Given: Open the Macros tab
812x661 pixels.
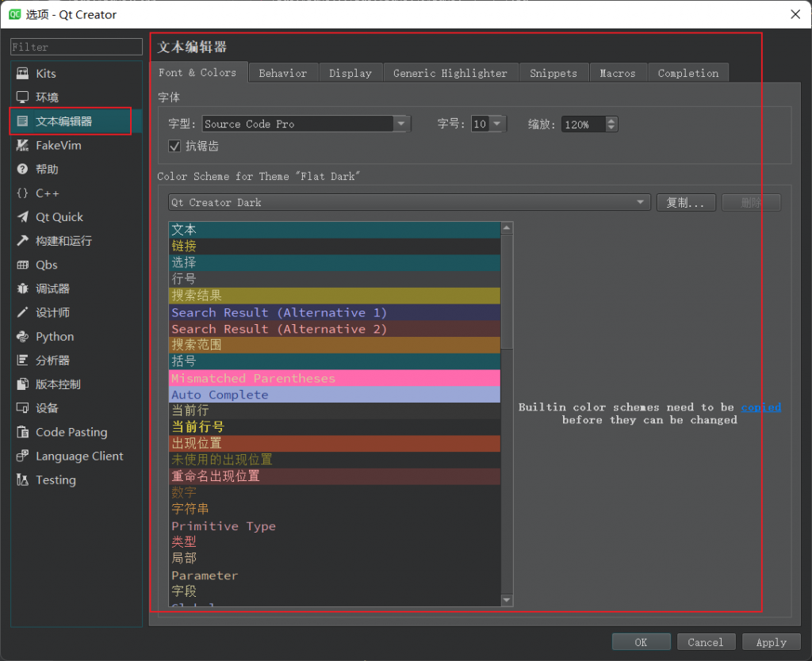Looking at the screenshot, I should [618, 74].
